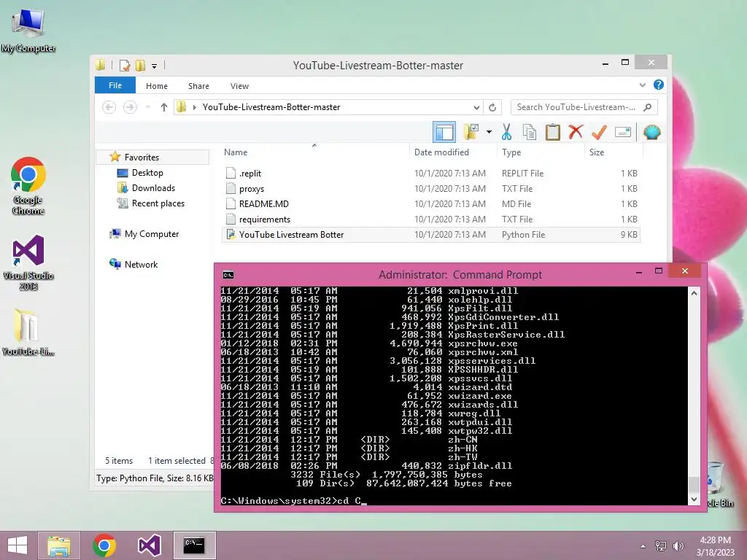Screen dimensions: 747x560
Task: Select the proxys text file
Action: pyautogui.click(x=430, y=189)
